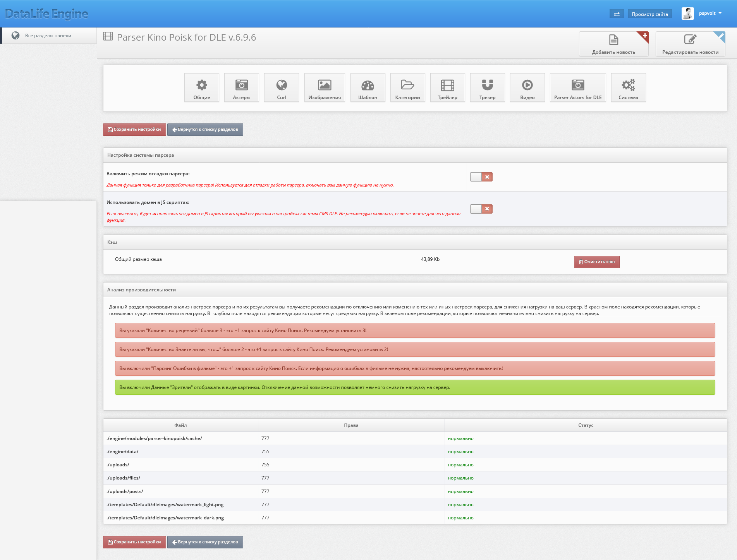Open the Актеры settings section
Image resolution: width=737 pixels, height=560 pixels.
coord(242,87)
